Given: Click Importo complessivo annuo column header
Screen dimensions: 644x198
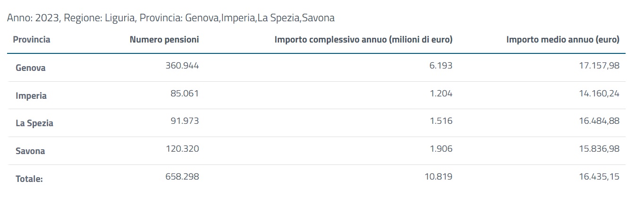Looking at the screenshot, I should [363, 40].
